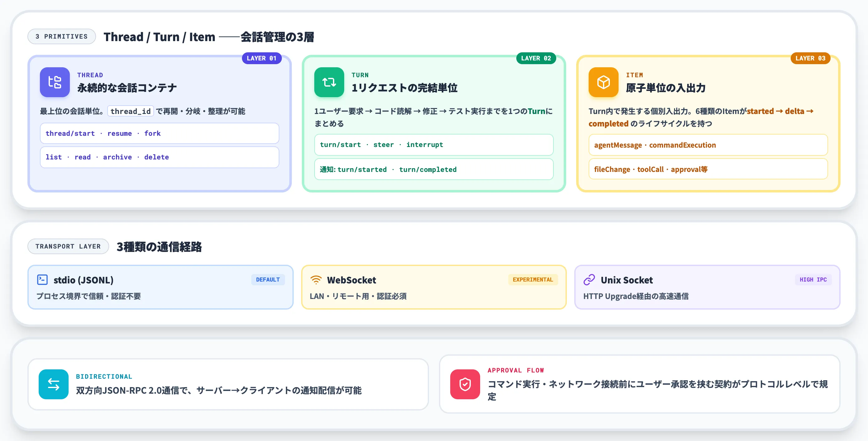Click the APPROVAL FLOW label
Image resolution: width=868 pixels, height=441 pixels.
pos(516,370)
